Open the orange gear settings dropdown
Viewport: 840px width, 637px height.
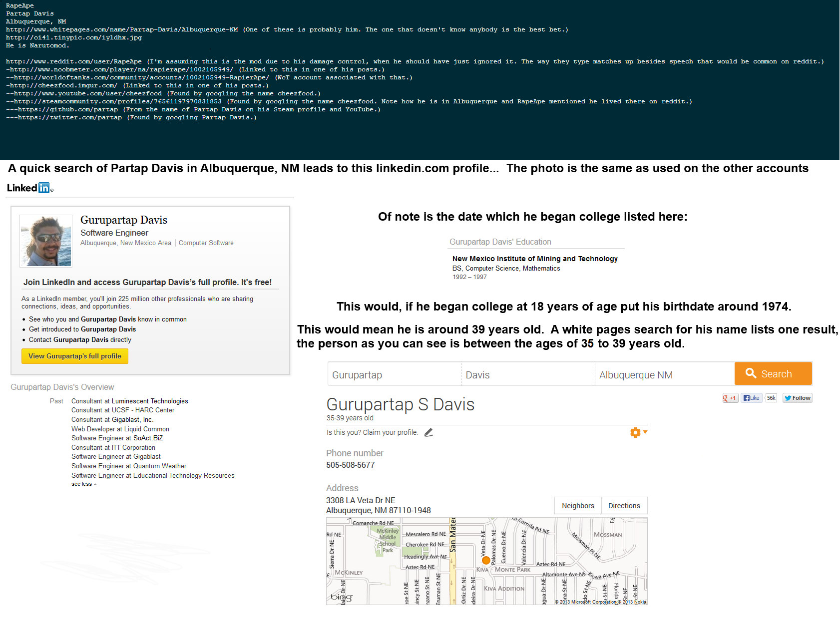(639, 432)
